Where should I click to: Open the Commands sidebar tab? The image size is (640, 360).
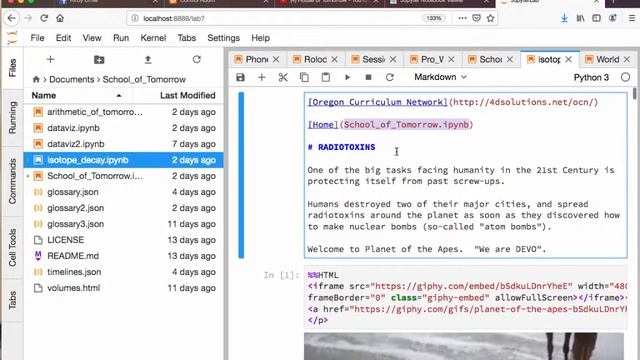pyautogui.click(x=12, y=181)
